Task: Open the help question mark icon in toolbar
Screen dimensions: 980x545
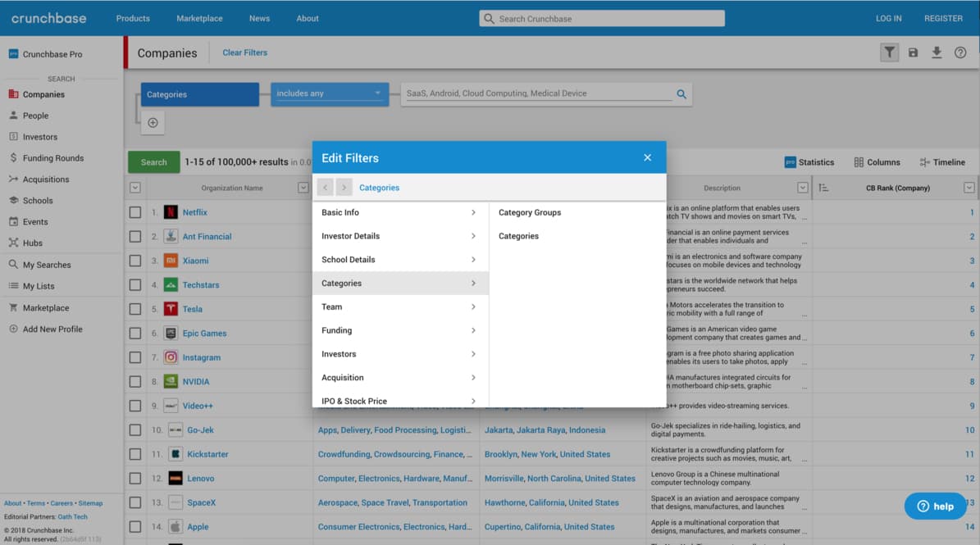Action: [960, 52]
